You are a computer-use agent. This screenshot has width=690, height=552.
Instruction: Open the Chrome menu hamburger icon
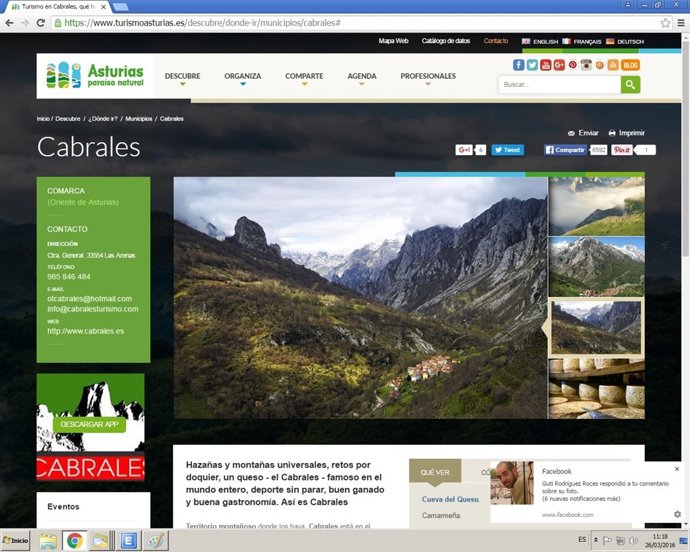click(x=681, y=23)
